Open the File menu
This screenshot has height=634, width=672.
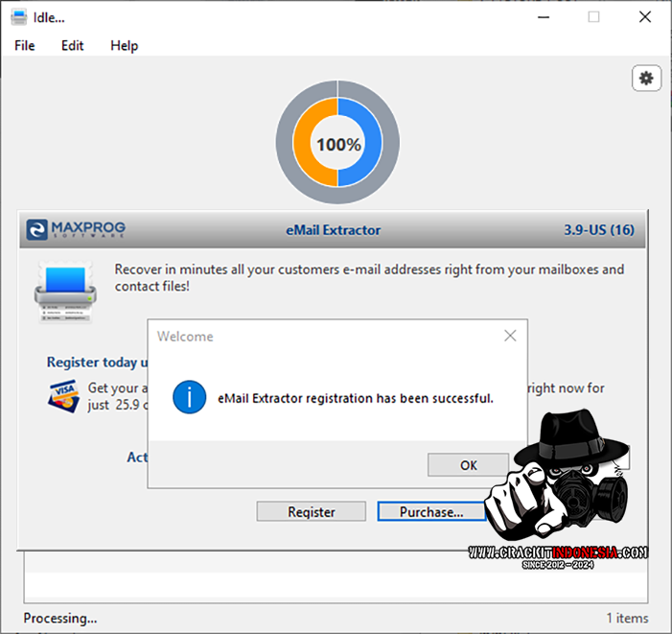pyautogui.click(x=25, y=45)
